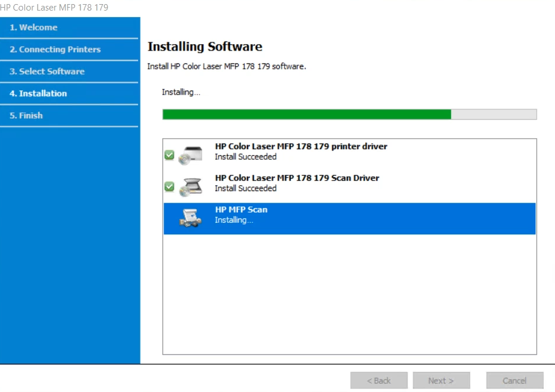The height and width of the screenshot is (392, 555).
Task: Click the HP Color Laser MFP window title
Action: pyautogui.click(x=54, y=8)
